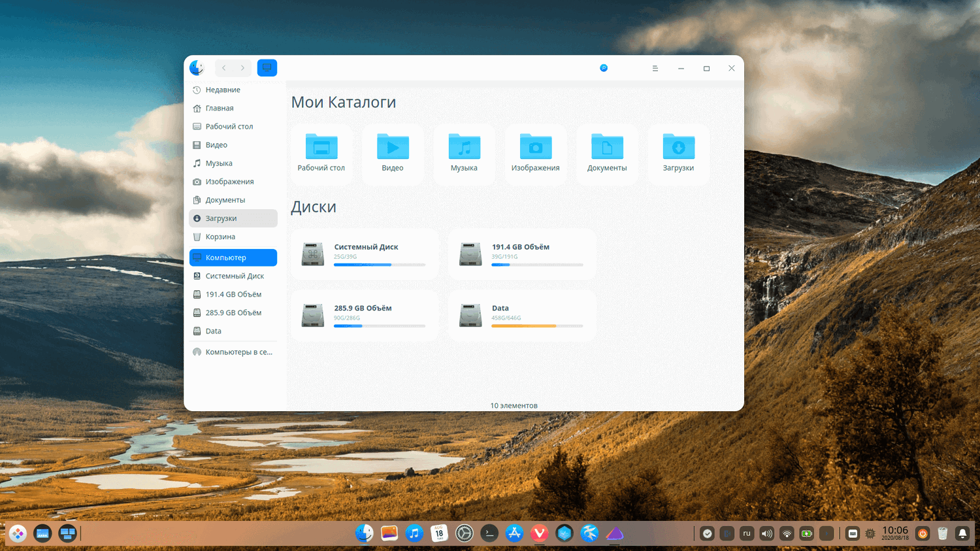Open the trash in the dock
This screenshot has height=551, width=980.
(943, 533)
